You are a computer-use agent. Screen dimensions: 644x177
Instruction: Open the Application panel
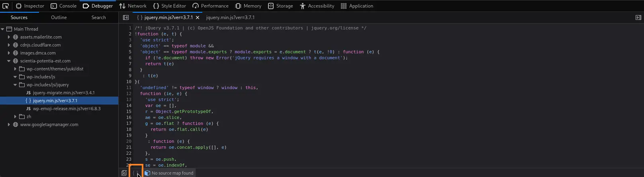coord(357,6)
